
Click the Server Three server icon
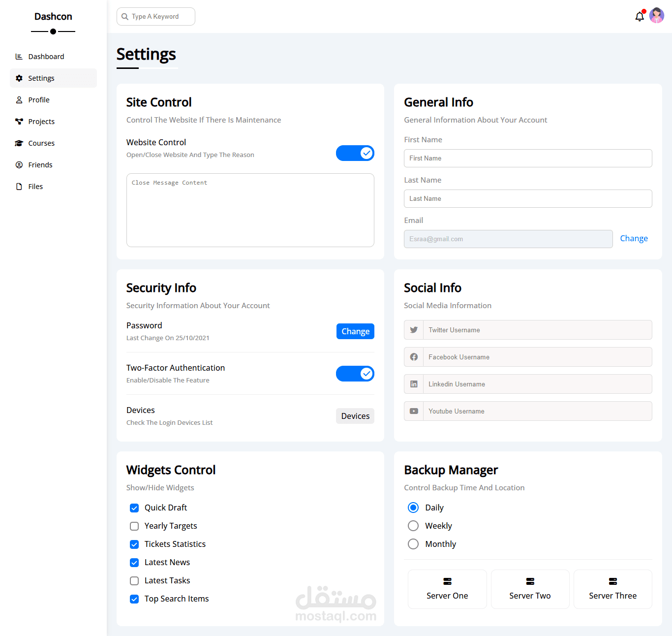coord(613,581)
